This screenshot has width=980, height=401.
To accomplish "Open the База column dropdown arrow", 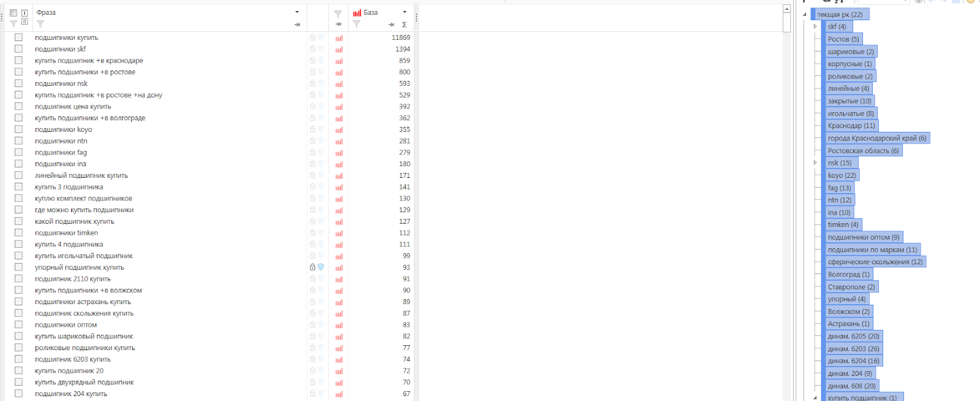I will coord(404,12).
